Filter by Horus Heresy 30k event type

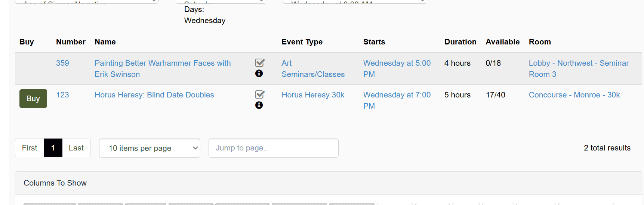click(313, 95)
